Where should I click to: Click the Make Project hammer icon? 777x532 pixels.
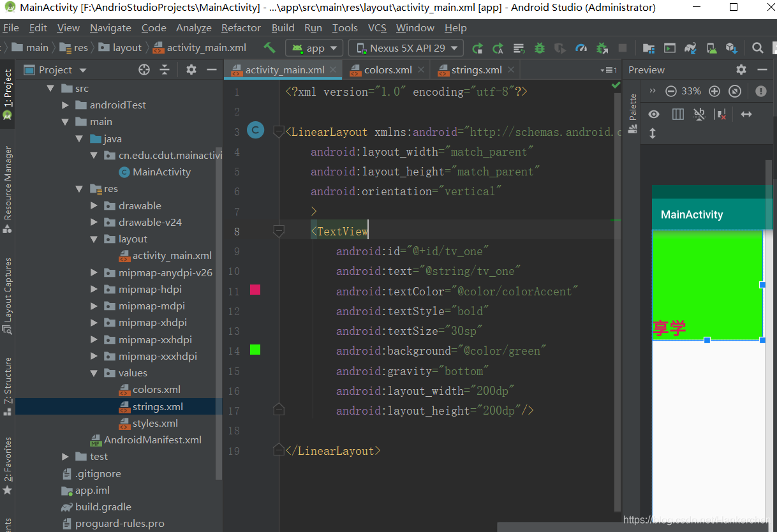(x=269, y=48)
